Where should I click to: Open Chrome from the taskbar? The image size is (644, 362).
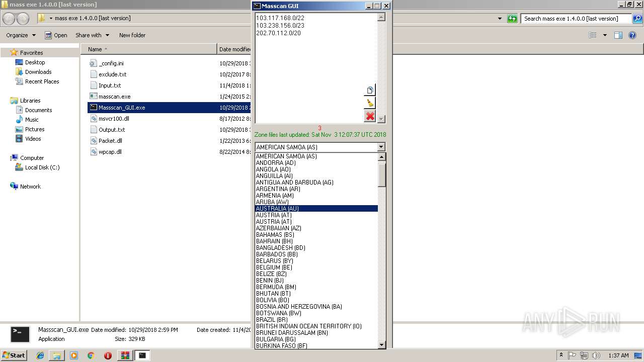coord(91,355)
